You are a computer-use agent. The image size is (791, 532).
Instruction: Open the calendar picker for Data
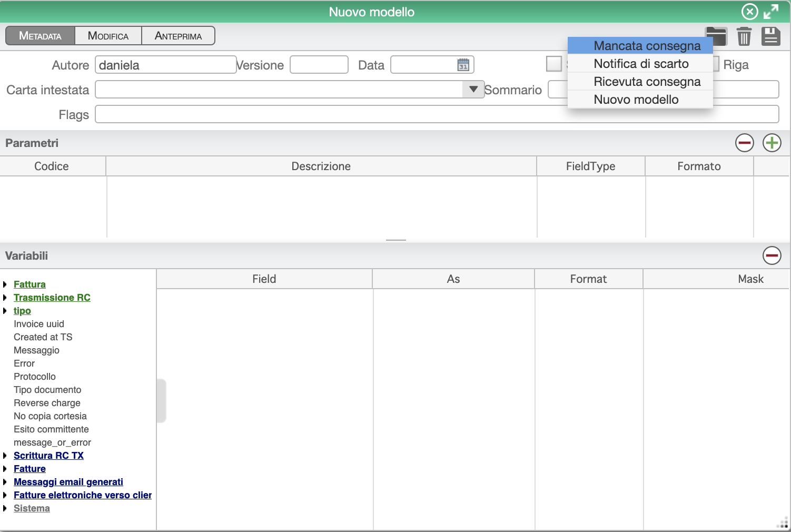(x=463, y=65)
